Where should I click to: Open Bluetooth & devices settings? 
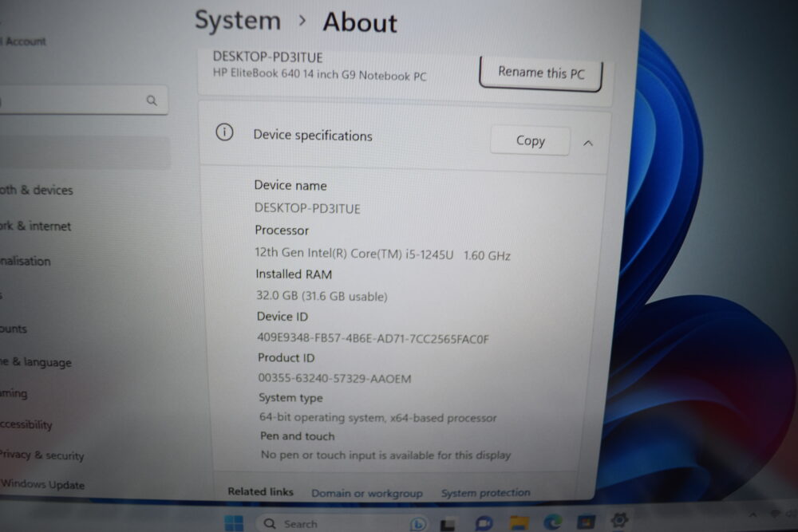[x=37, y=190]
